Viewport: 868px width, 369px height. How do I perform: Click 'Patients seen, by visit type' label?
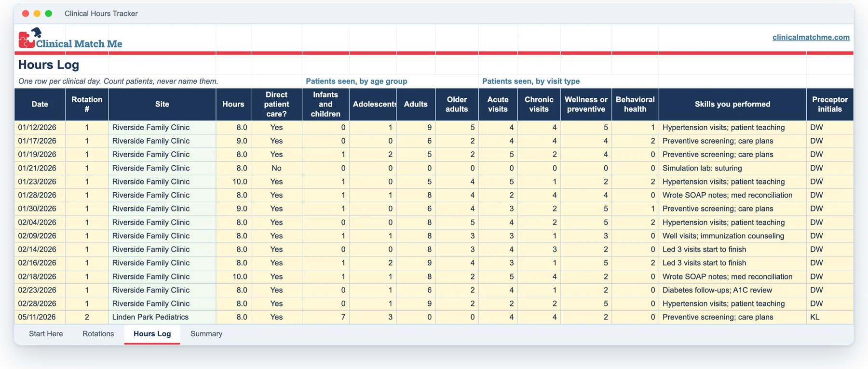[x=531, y=81]
